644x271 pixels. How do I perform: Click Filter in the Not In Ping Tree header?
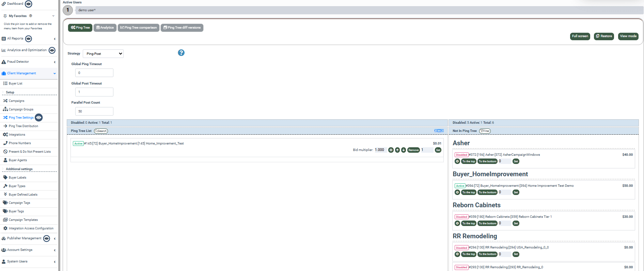(x=485, y=131)
